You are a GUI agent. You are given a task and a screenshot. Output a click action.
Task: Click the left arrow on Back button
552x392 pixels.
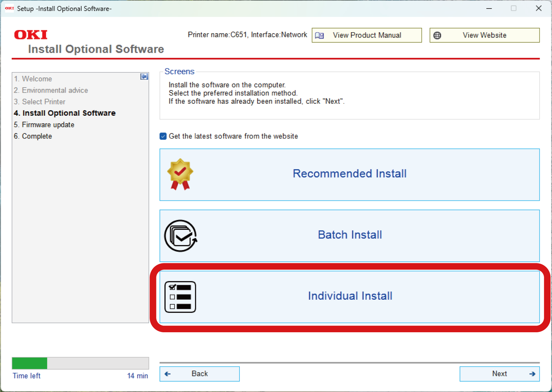[x=168, y=374]
